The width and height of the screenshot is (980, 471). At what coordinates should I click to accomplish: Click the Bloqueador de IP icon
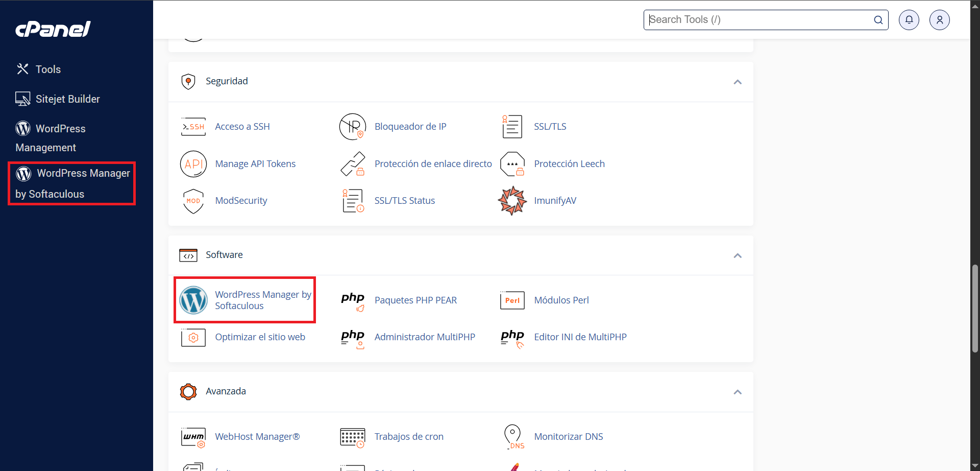[353, 127]
